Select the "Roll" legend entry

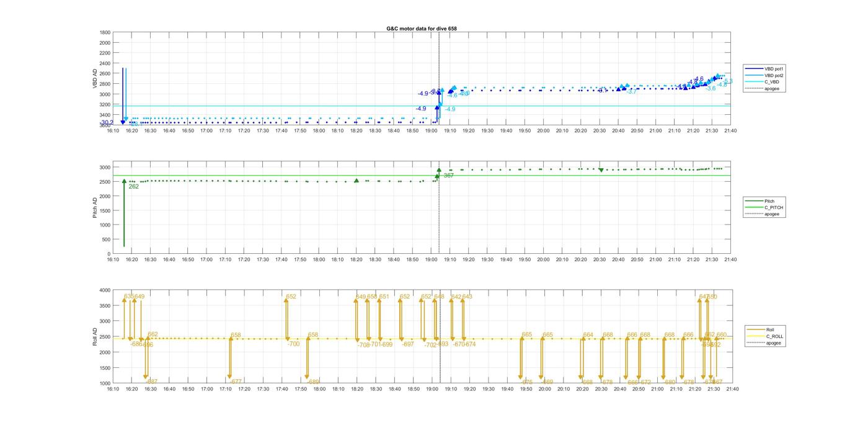click(x=770, y=330)
